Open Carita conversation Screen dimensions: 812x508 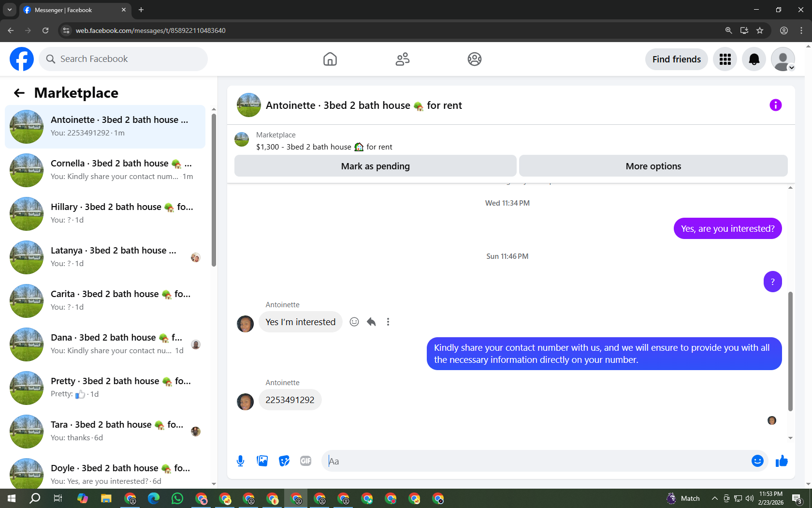[105, 301]
